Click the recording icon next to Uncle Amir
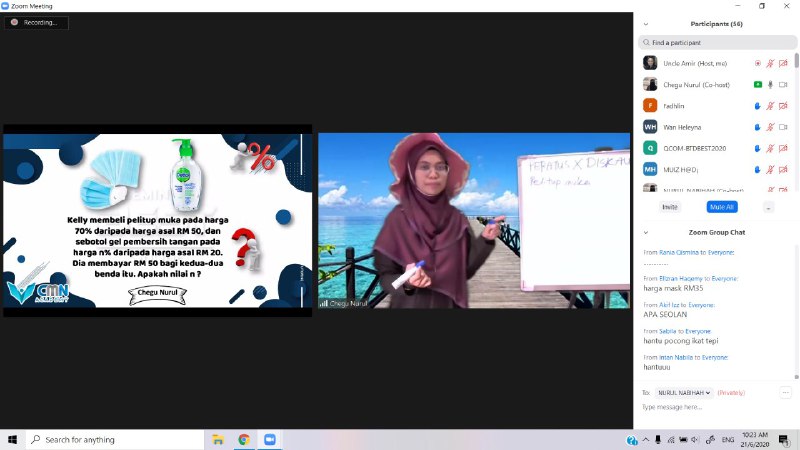800x450 pixels. tap(757, 63)
